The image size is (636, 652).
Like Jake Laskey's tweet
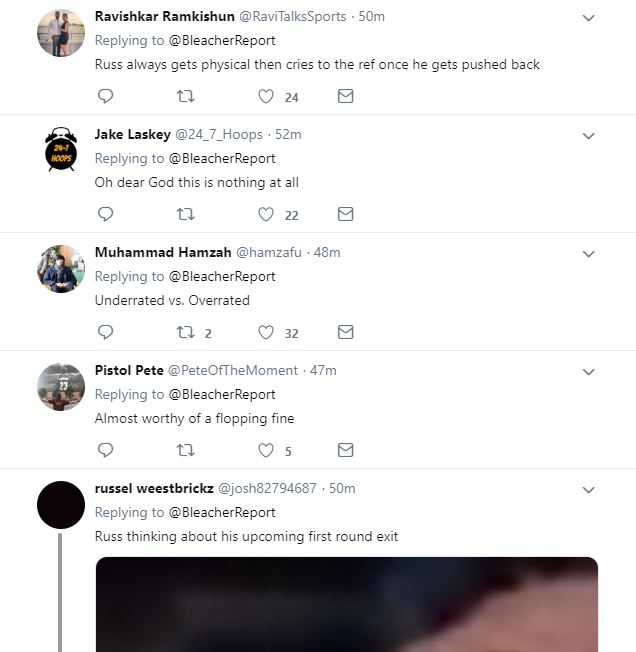[266, 214]
